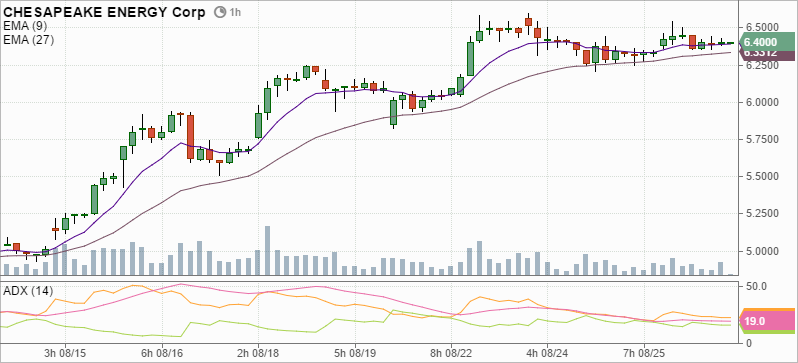
Task: Click the tall green candle after 08/22
Action: click(470, 59)
